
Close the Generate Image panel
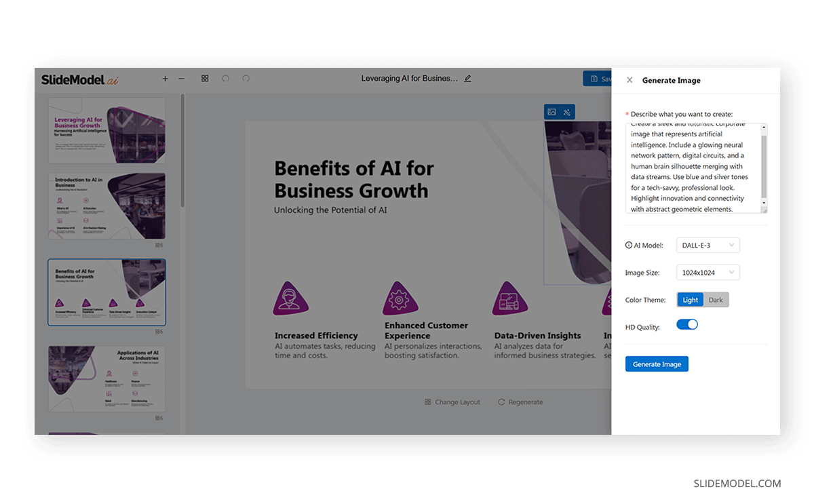[x=629, y=80]
